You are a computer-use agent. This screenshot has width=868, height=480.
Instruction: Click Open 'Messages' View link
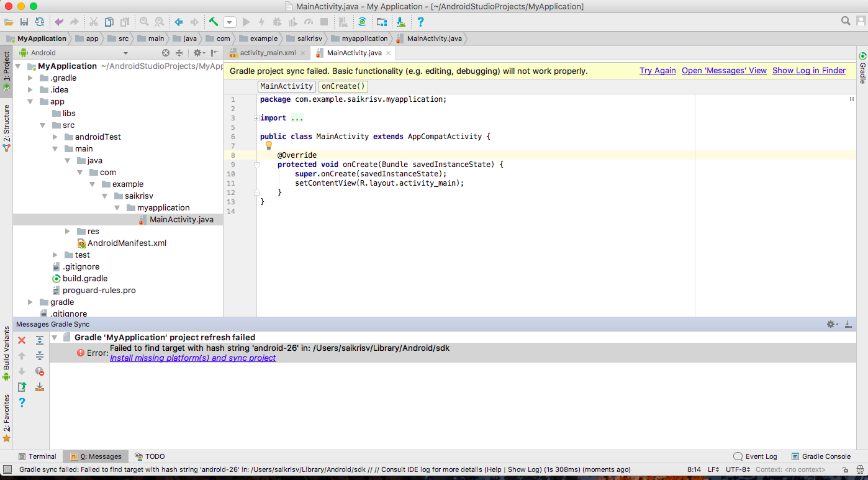[724, 71]
